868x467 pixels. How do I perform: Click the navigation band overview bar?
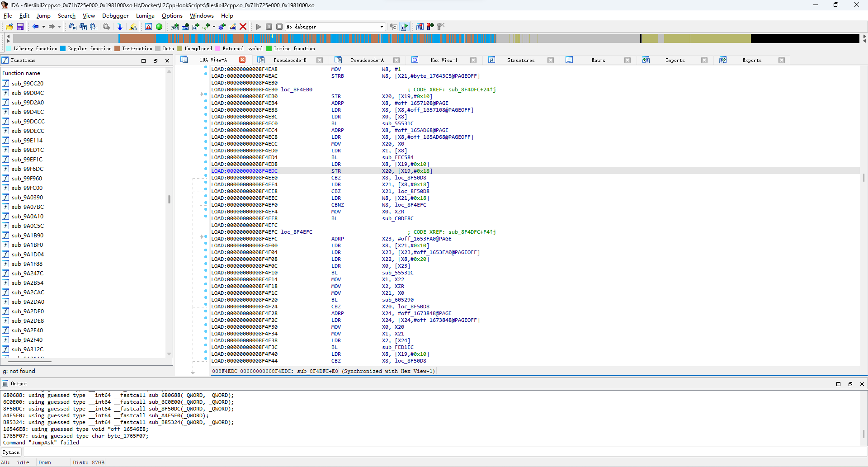click(x=436, y=38)
